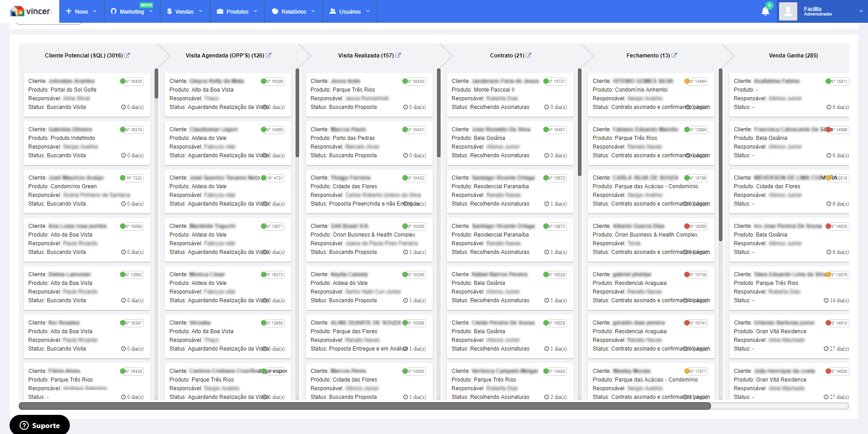Expand the Novo dropdown menu
Viewport: 868px width, 434px height.
(81, 11)
